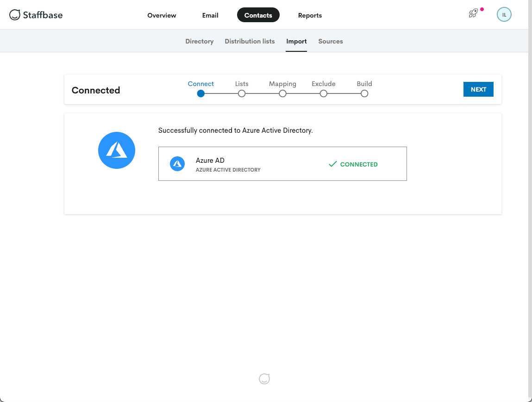The image size is (532, 402).
Task: Click the Successfully connected message
Action: click(236, 130)
